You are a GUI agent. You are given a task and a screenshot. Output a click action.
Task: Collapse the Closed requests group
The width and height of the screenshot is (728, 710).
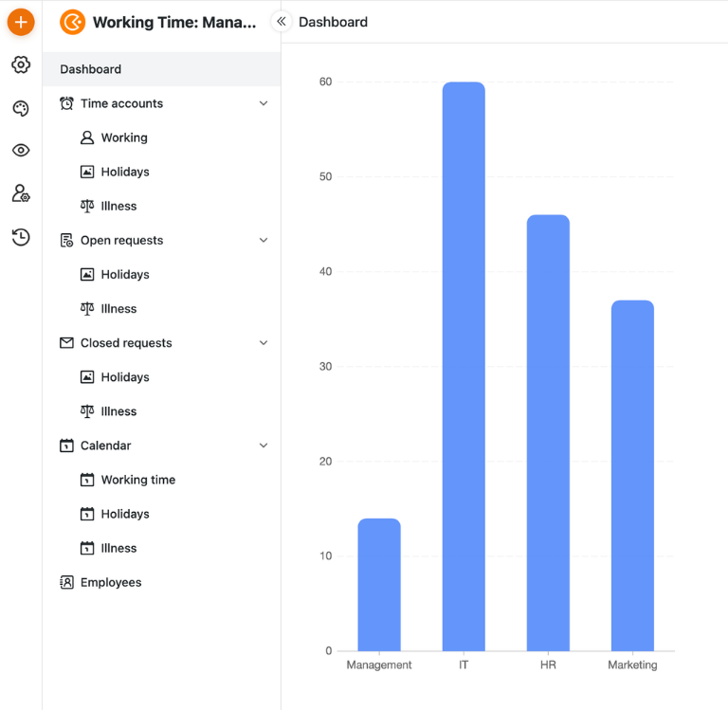coord(264,343)
